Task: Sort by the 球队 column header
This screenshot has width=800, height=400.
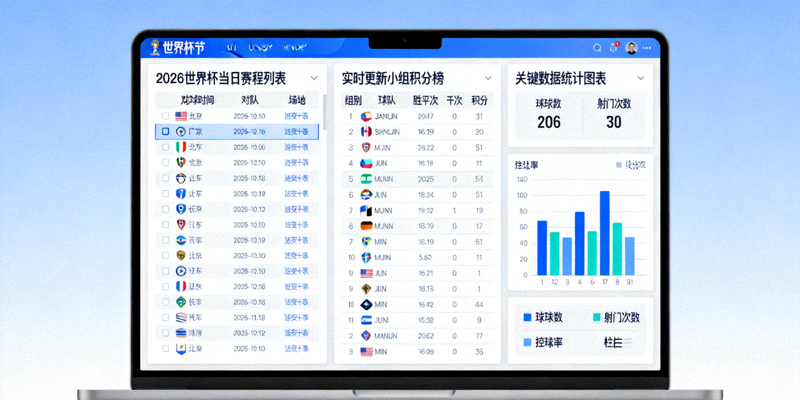Action: pyautogui.click(x=386, y=101)
